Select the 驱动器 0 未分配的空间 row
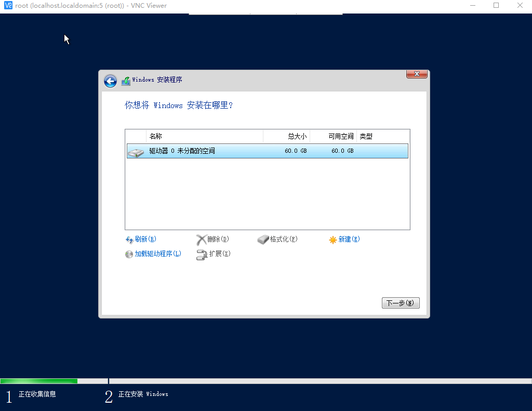The height and width of the screenshot is (411, 532). pyautogui.click(x=268, y=151)
